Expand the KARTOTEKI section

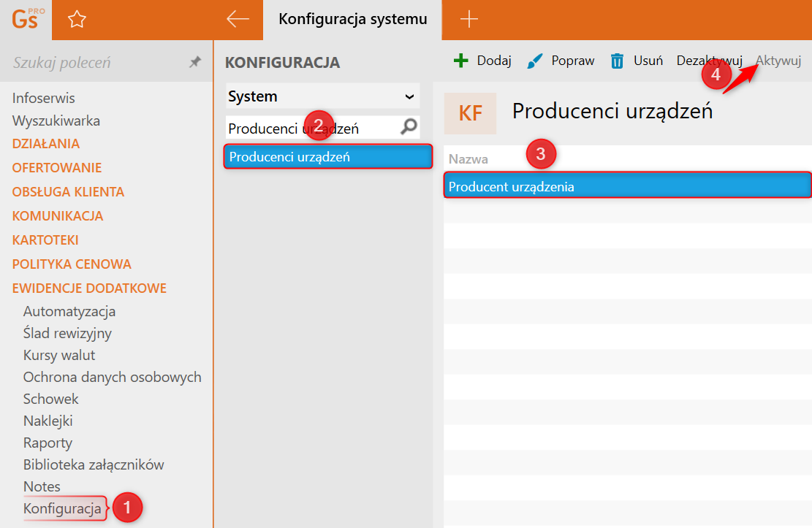pos(45,240)
